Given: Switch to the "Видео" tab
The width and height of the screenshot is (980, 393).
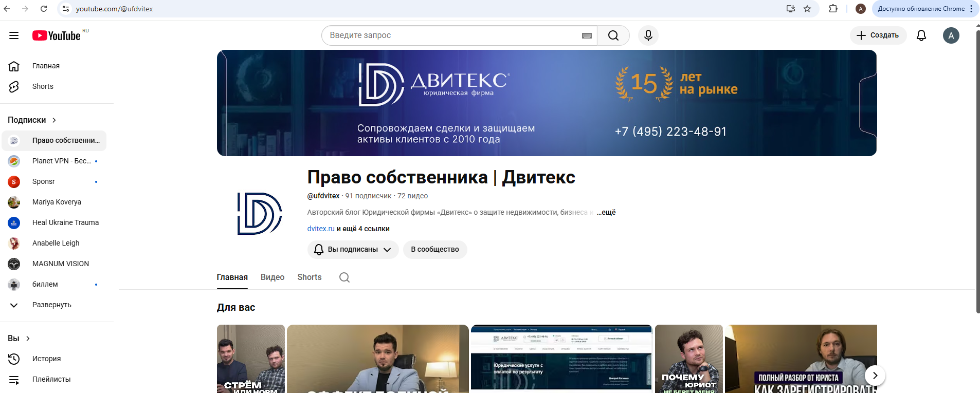Looking at the screenshot, I should pyautogui.click(x=273, y=277).
